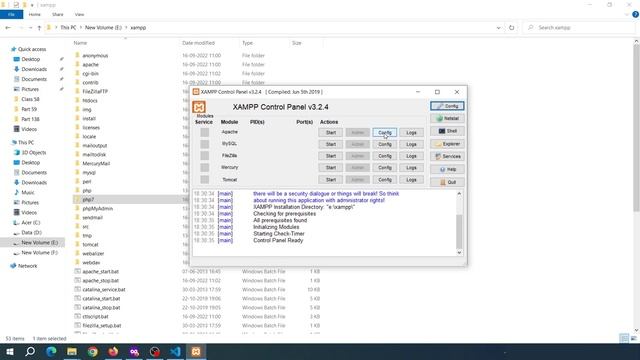Viewport: 640px width, 360px height.
Task: Go back in File Explorer
Action: click(8, 28)
